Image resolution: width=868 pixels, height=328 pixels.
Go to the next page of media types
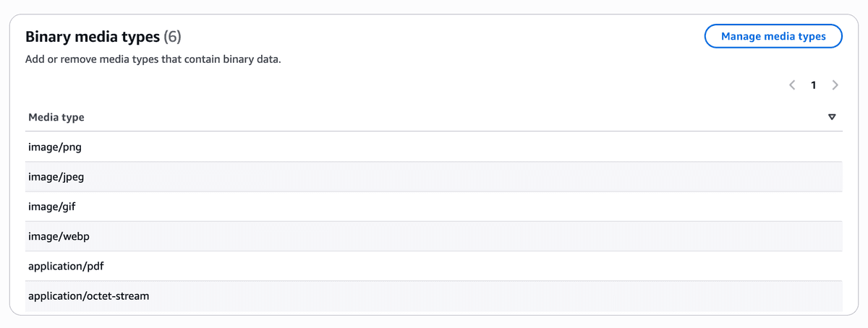tap(835, 85)
